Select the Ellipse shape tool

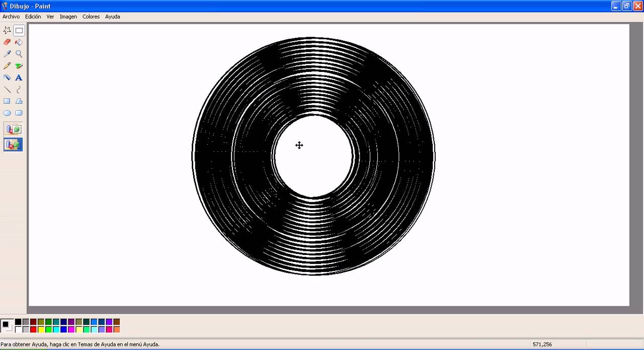click(7, 113)
